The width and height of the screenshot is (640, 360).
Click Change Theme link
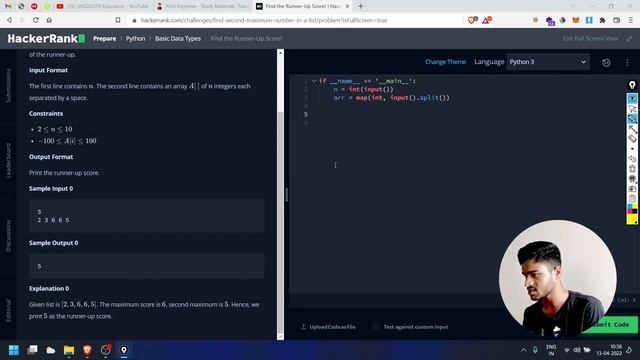tap(445, 62)
